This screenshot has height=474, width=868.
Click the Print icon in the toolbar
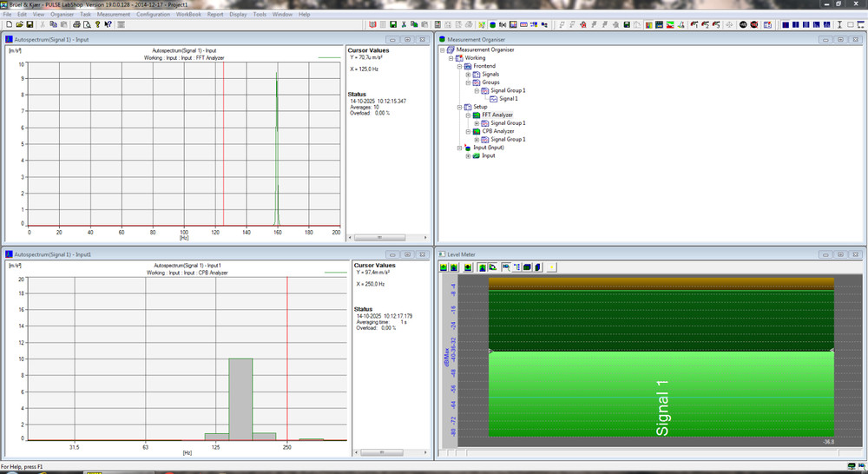76,24
